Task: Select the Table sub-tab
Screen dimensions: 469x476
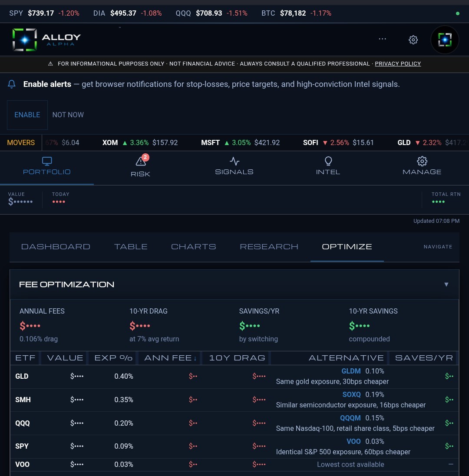Action: coord(131,247)
